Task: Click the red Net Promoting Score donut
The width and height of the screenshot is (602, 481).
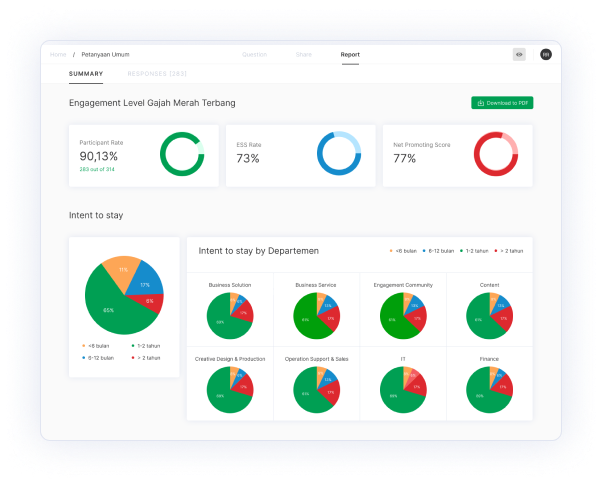Action: point(495,154)
